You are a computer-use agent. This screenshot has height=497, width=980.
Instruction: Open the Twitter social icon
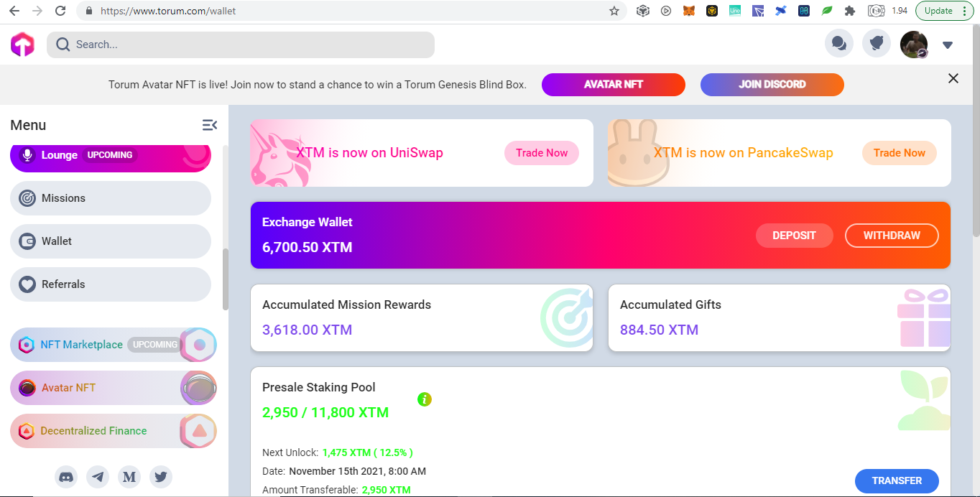[161, 476]
